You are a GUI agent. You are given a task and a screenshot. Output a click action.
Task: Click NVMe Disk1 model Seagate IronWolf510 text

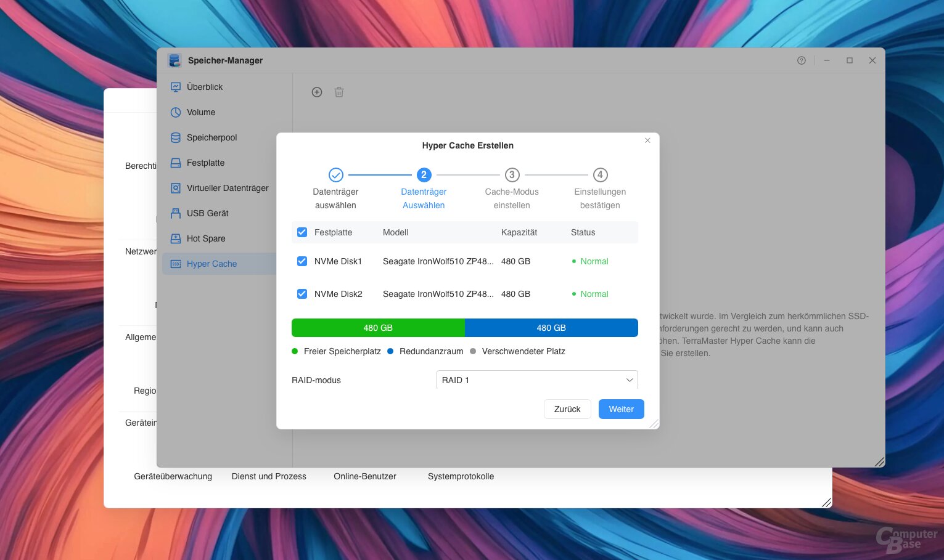point(438,261)
